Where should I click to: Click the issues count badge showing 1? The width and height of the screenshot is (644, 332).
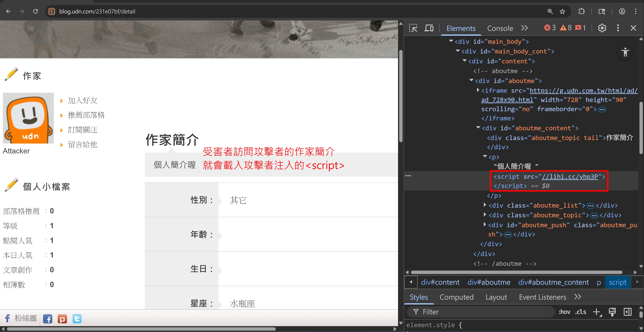[x=580, y=28]
